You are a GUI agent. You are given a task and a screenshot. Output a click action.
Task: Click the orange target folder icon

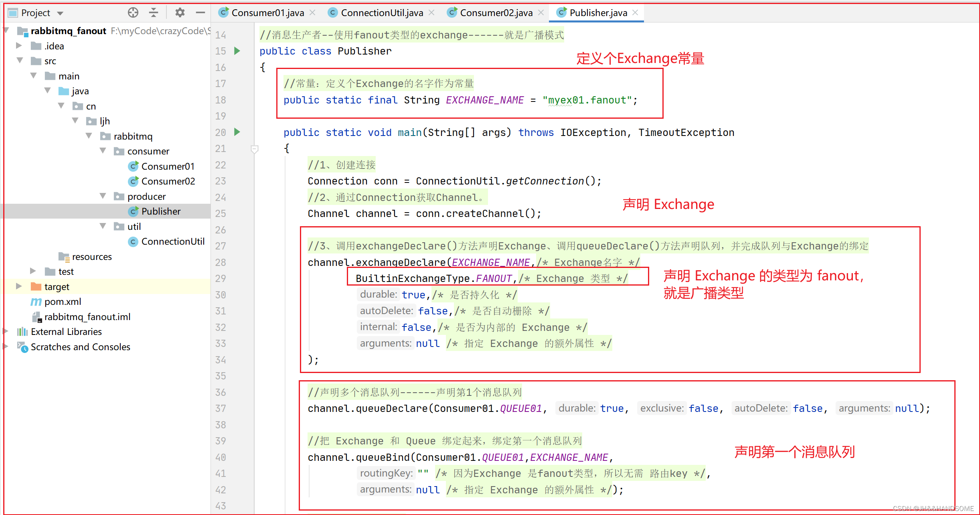(x=36, y=286)
